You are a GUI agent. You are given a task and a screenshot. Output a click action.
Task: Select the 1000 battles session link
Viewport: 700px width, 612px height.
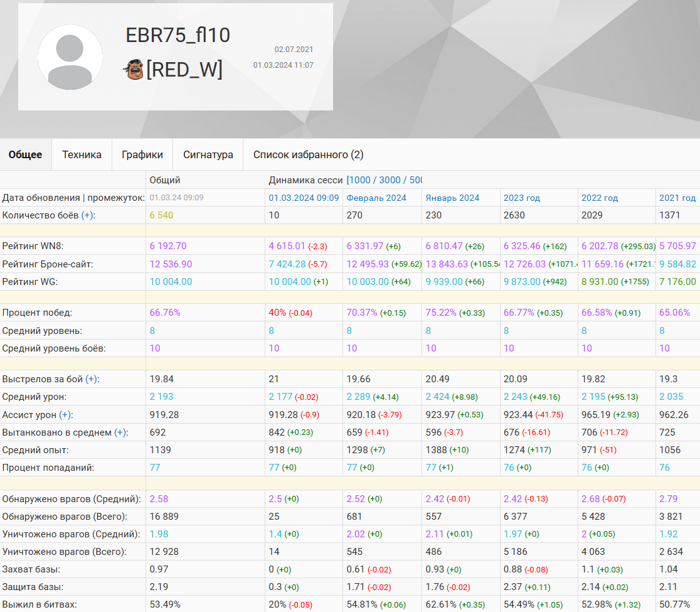point(361,180)
